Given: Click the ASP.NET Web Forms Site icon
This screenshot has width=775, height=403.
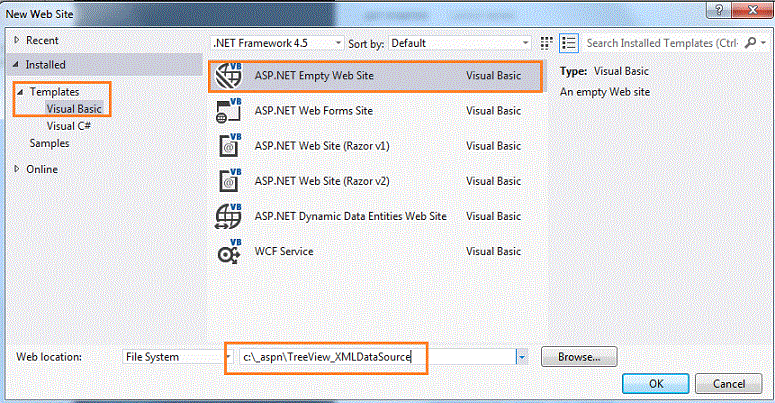Looking at the screenshot, I should 229,111.
